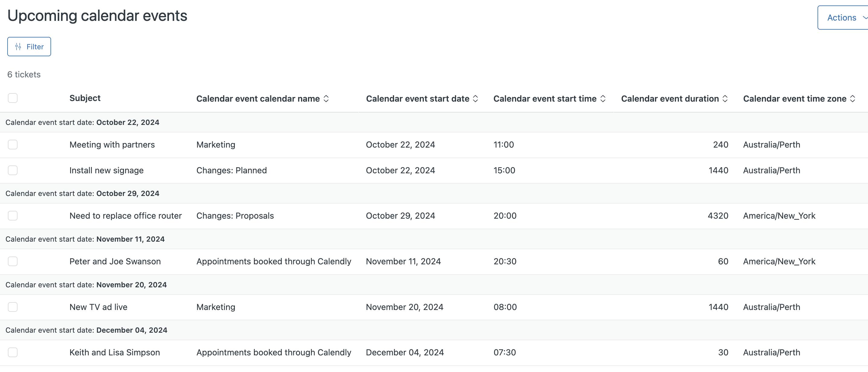Click the 30 duration value
The image size is (868, 372).
click(723, 352)
